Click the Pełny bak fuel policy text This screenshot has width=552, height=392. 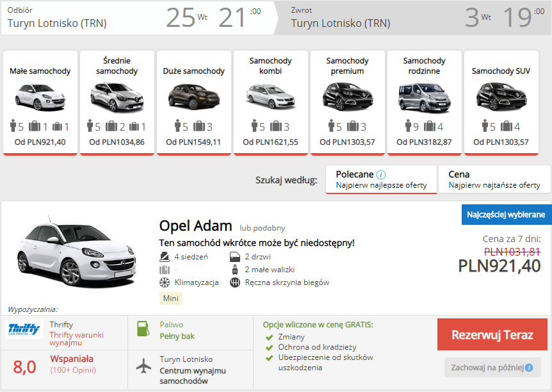[x=177, y=336]
